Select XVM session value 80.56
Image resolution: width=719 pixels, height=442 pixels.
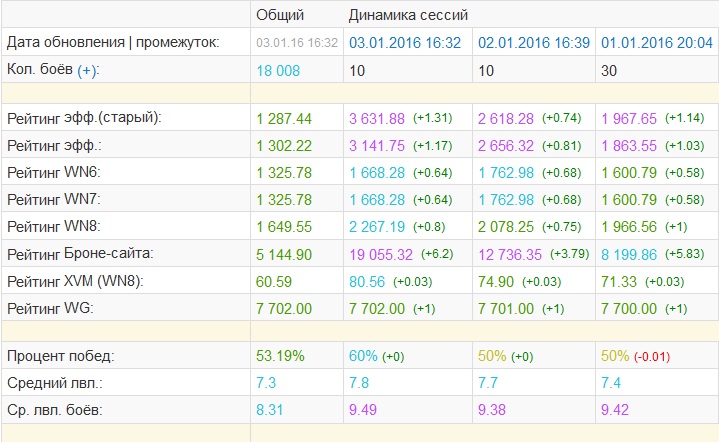tap(367, 282)
